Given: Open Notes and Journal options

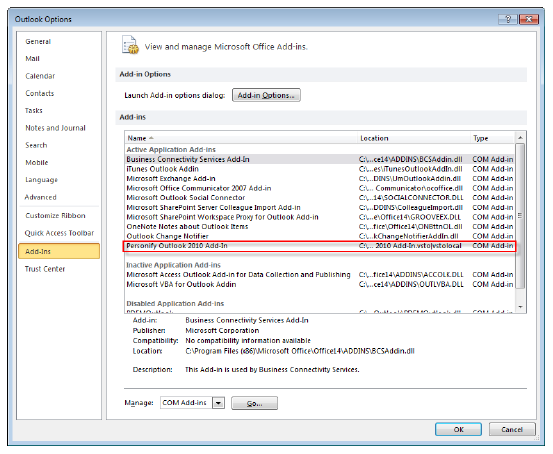Looking at the screenshot, I should coord(55,128).
